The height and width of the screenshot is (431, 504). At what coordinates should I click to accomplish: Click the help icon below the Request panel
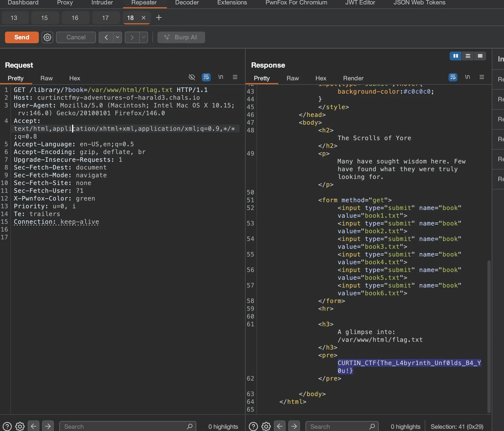[x=7, y=426]
